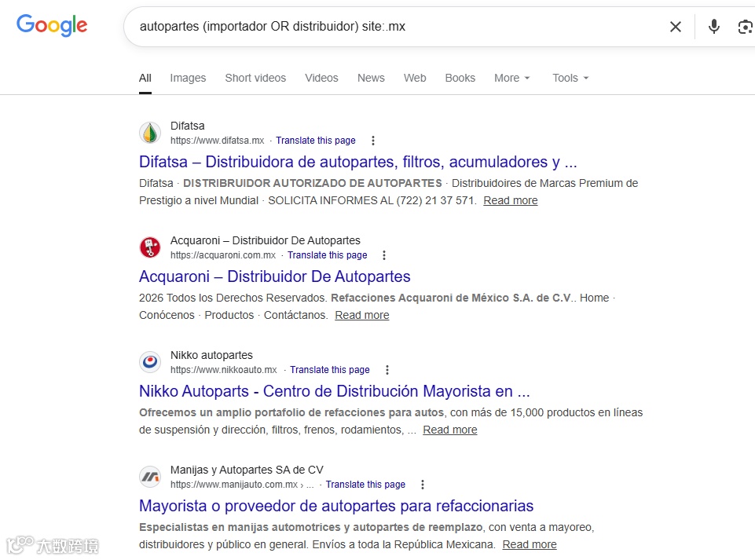The height and width of the screenshot is (560, 755).
Task: Read more on the Manijas snippet
Action: click(x=530, y=544)
